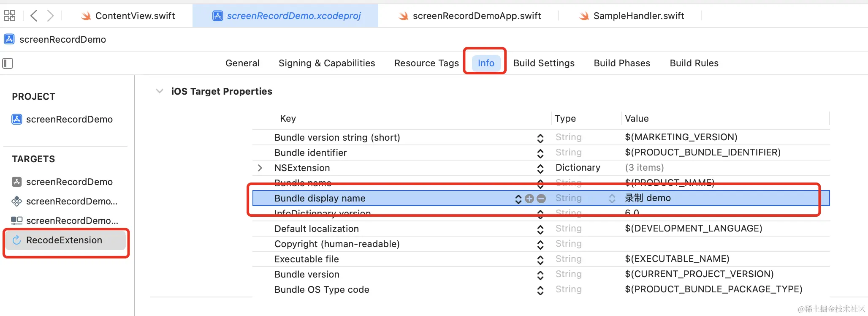Screen dimensions: 868x316
Task: Edit the value "录制 demo"
Action: (x=648, y=198)
